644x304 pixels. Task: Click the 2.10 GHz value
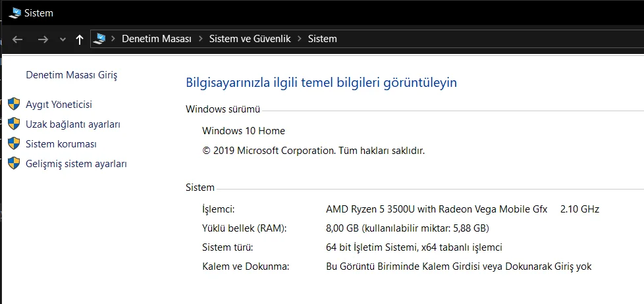click(579, 209)
